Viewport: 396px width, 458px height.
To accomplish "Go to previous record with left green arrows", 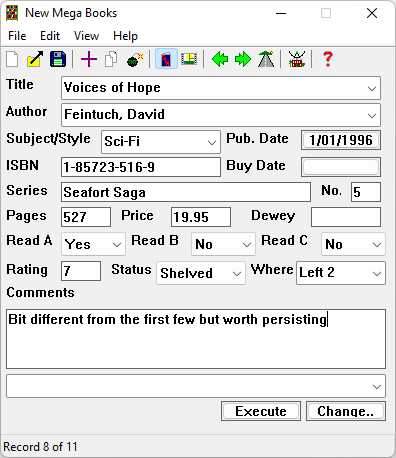I will pos(220,59).
